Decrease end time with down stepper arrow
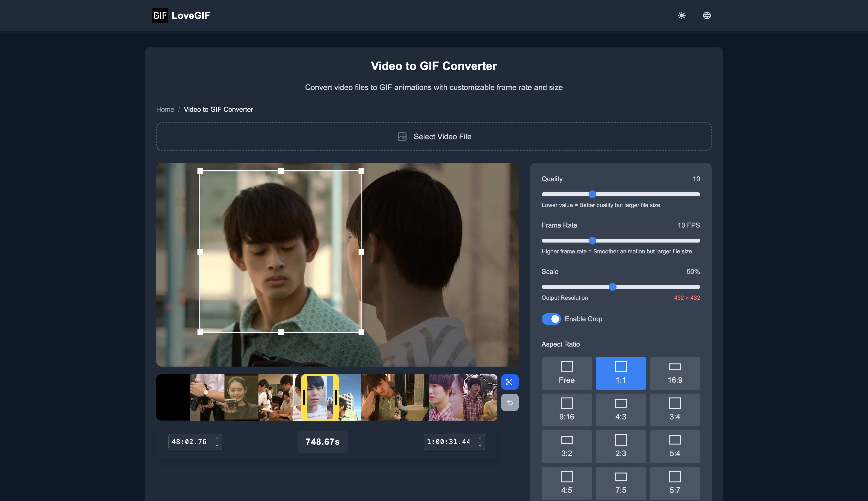Screen dimensions: 868x501 coord(480,445)
